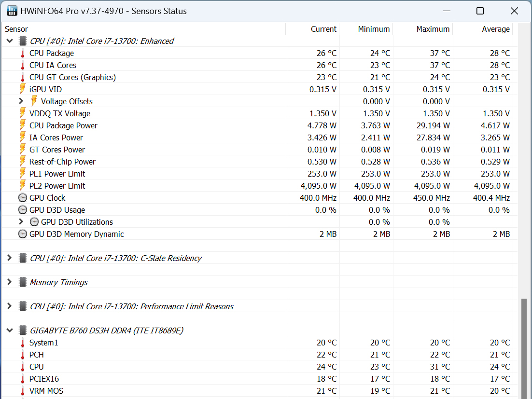Click the PL1 Power Limit lightning icon
This screenshot has width=532, height=399.
tap(23, 174)
